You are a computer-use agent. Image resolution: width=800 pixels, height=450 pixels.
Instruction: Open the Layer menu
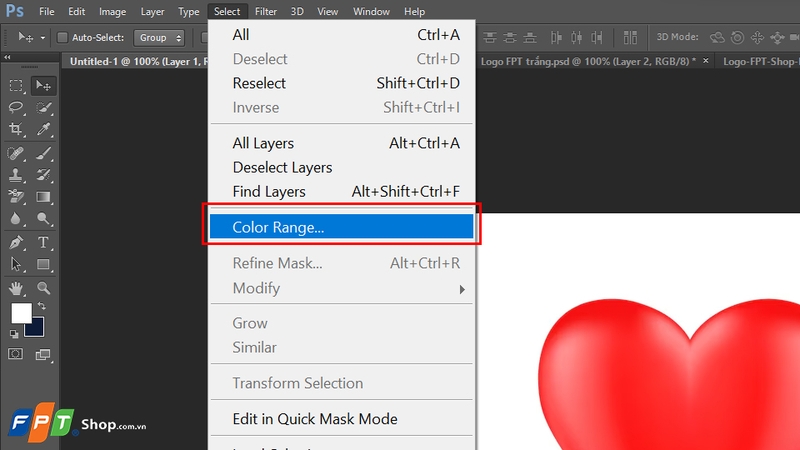[153, 11]
